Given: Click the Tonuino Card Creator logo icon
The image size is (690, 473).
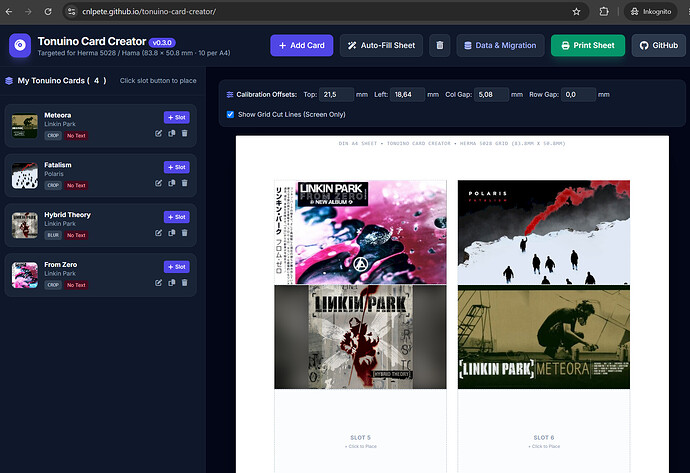Looking at the screenshot, I should 20,45.
